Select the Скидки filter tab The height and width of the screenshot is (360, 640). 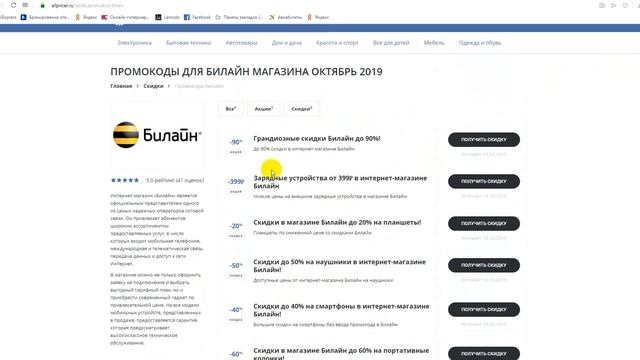[x=302, y=109]
